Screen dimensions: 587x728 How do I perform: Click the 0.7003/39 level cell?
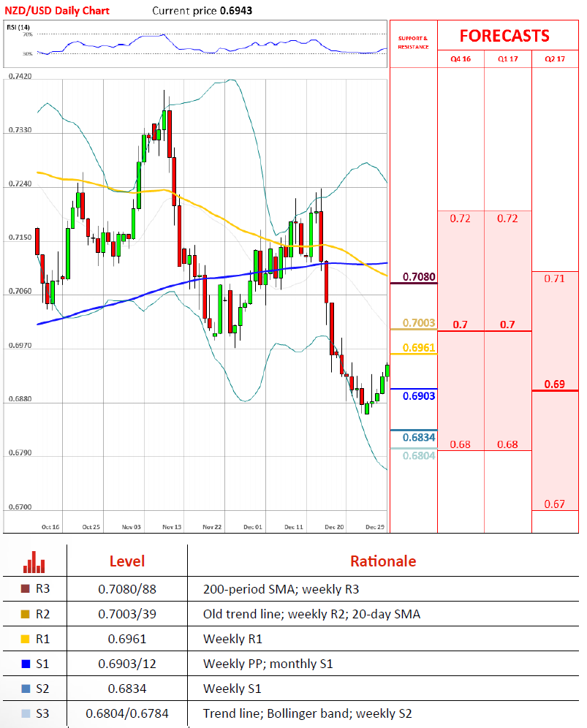tap(127, 614)
